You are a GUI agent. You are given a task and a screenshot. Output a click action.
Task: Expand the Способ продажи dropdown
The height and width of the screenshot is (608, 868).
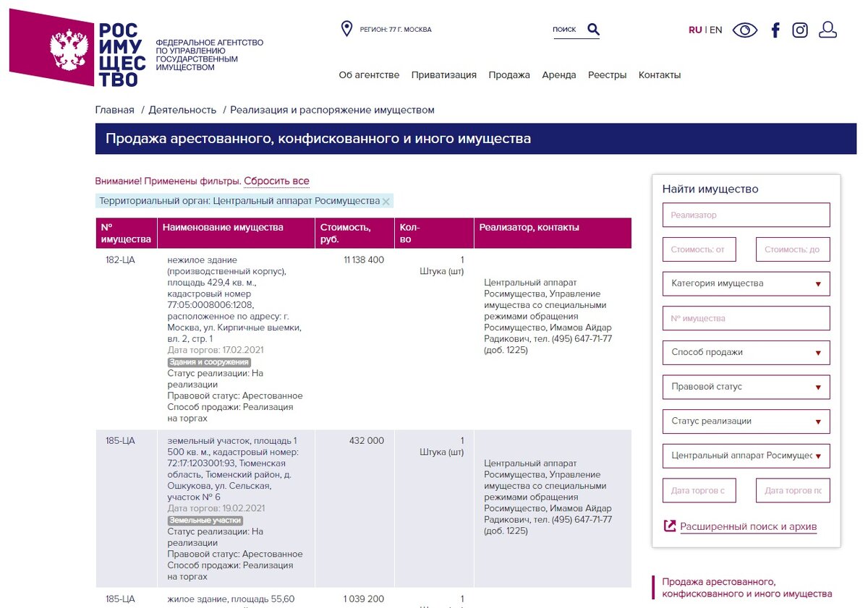tap(746, 353)
